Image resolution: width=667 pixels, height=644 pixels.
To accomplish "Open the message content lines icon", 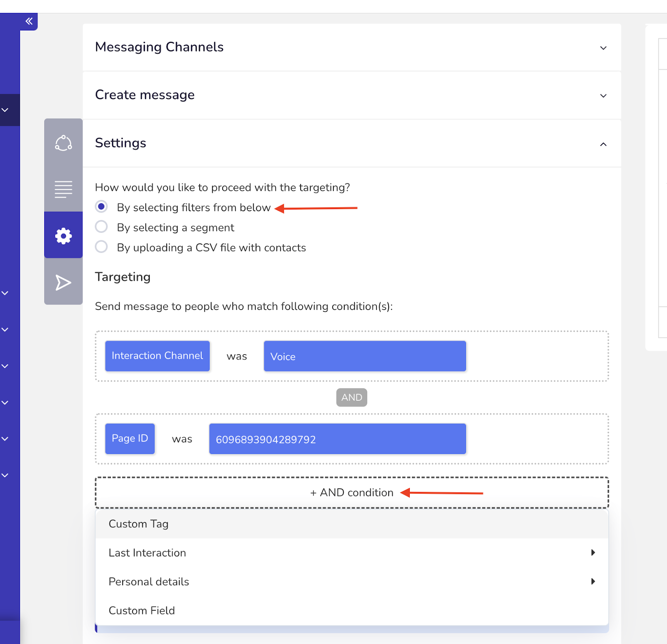I will (63, 189).
